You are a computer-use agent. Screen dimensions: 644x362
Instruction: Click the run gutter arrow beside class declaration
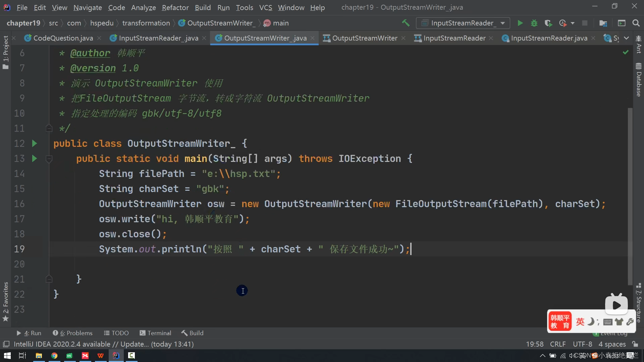pyautogui.click(x=34, y=143)
